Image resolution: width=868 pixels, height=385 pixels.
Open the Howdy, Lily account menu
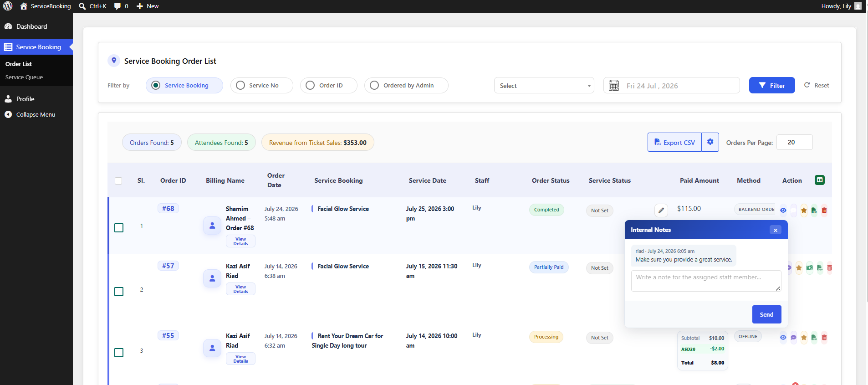(842, 6)
